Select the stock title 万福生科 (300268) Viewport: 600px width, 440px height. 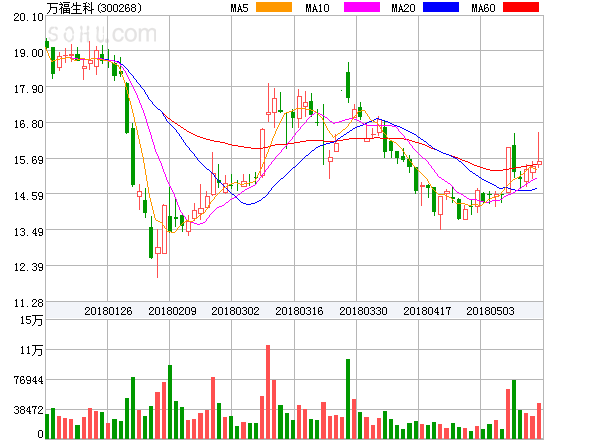pyautogui.click(x=94, y=8)
